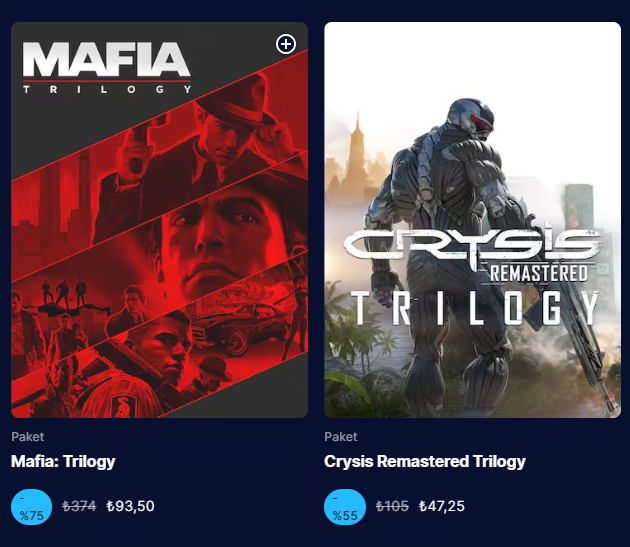Click the ₺47,25 discounted price

441,506
